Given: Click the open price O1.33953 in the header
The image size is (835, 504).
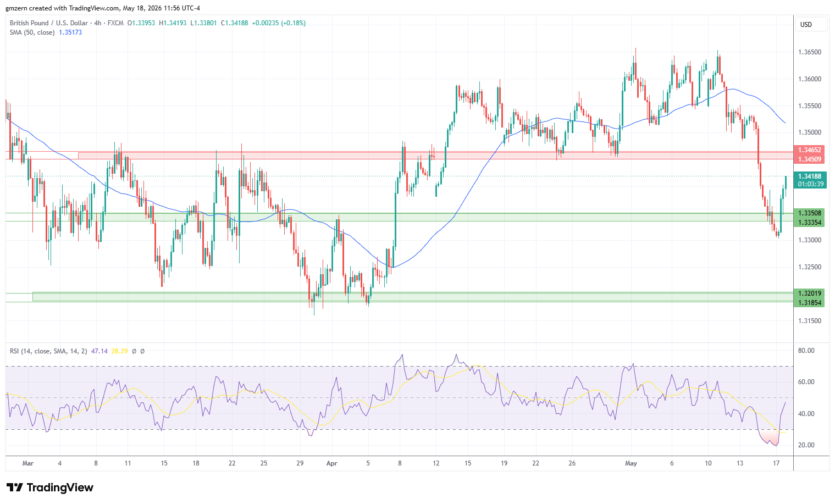Looking at the screenshot, I should [141, 23].
